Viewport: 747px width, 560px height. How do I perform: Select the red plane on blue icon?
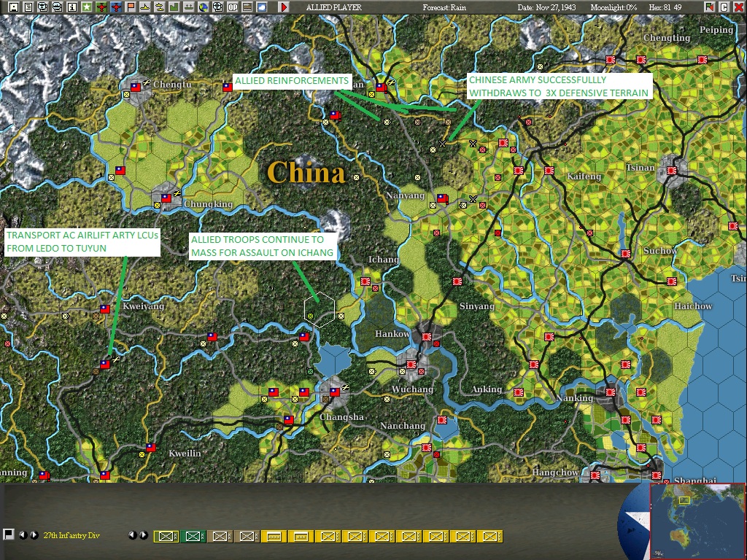[116, 7]
